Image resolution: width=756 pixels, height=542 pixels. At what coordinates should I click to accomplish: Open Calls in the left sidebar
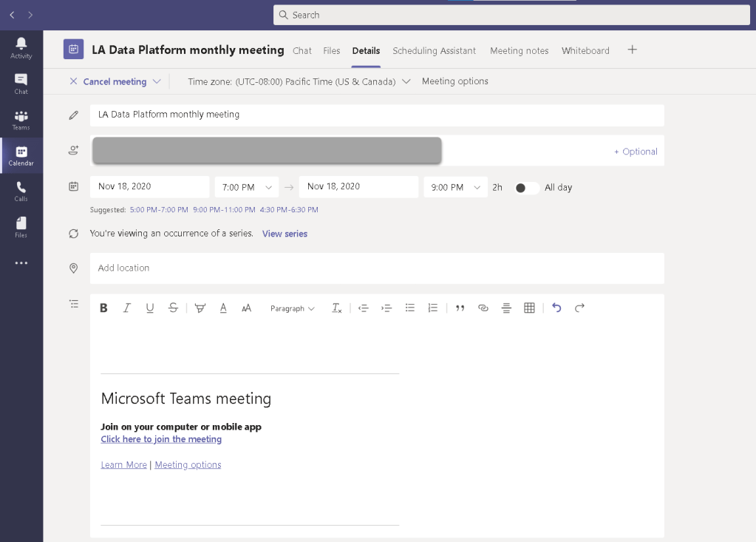[x=21, y=192]
